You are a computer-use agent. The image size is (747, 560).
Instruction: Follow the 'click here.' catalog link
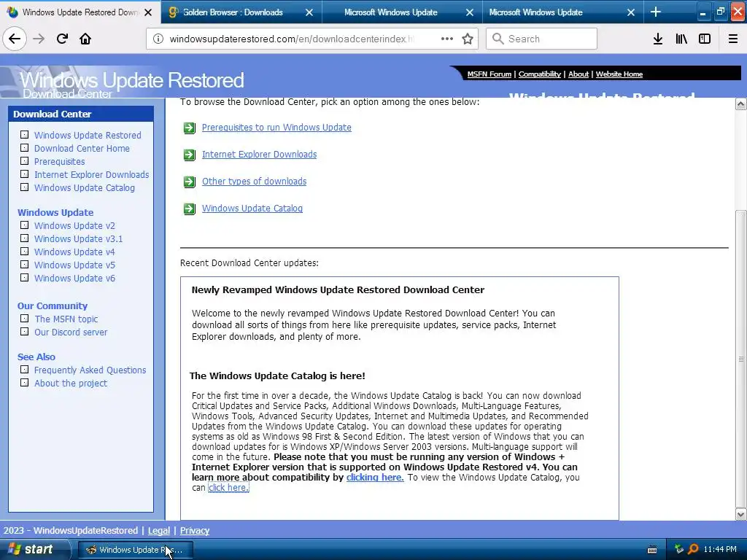click(228, 488)
